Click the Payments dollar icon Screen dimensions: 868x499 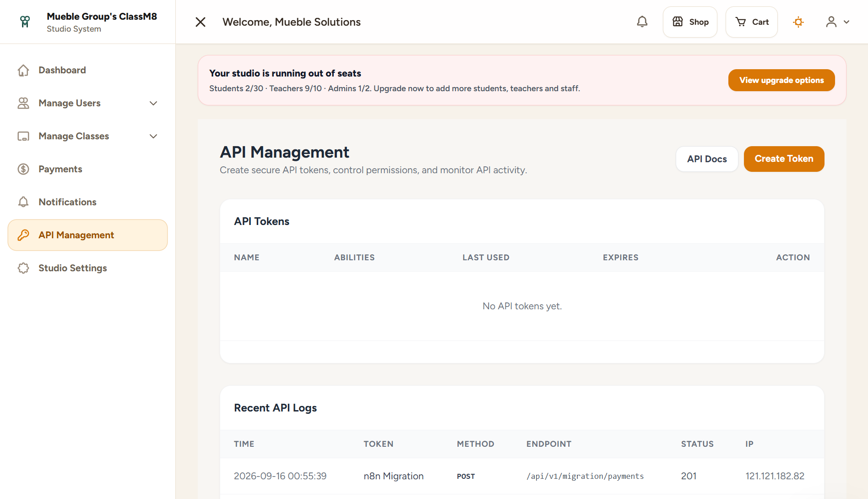23,169
